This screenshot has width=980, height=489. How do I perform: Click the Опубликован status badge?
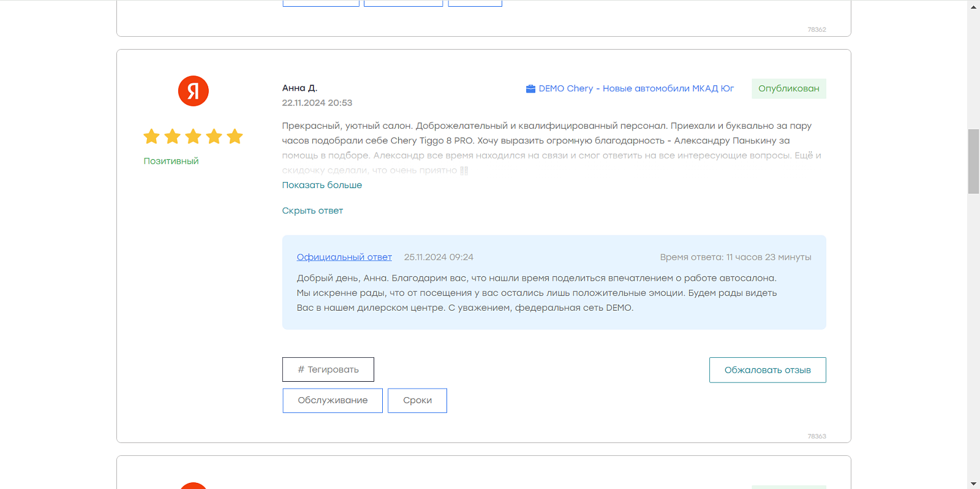pos(789,89)
